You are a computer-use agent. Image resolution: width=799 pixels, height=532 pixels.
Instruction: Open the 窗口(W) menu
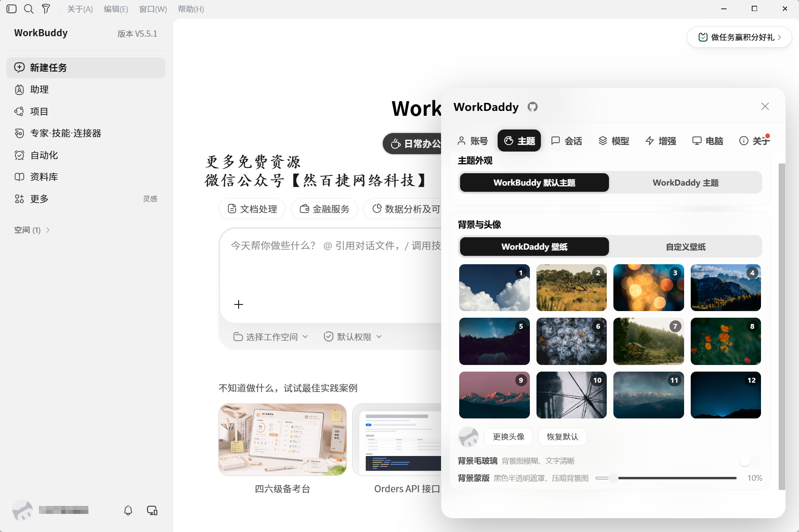tap(153, 9)
